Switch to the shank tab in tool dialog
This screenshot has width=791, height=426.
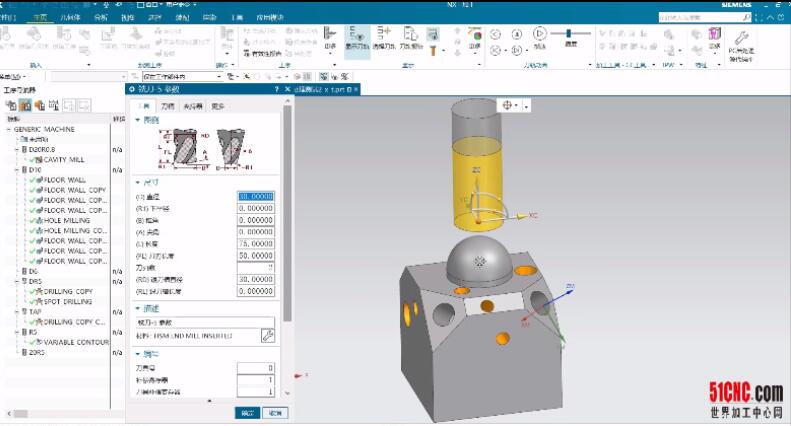(168, 105)
